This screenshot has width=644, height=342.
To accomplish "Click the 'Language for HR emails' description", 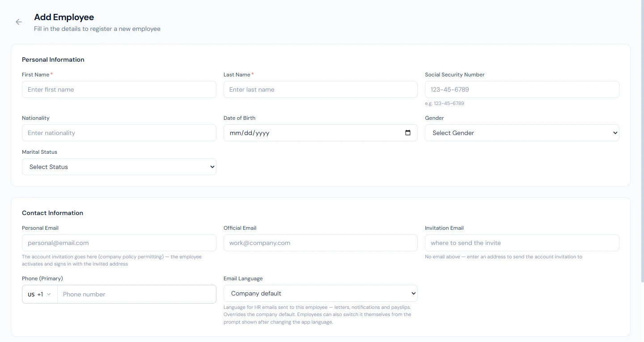I will click(x=318, y=315).
